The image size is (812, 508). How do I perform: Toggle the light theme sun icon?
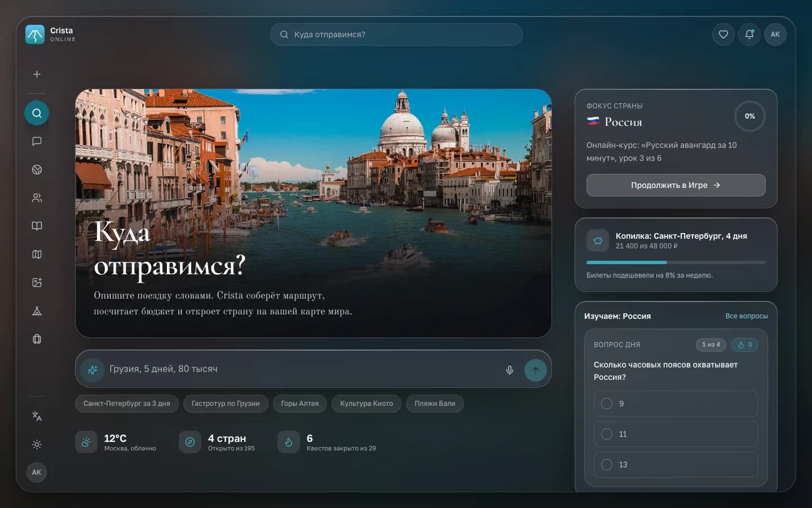point(37,444)
